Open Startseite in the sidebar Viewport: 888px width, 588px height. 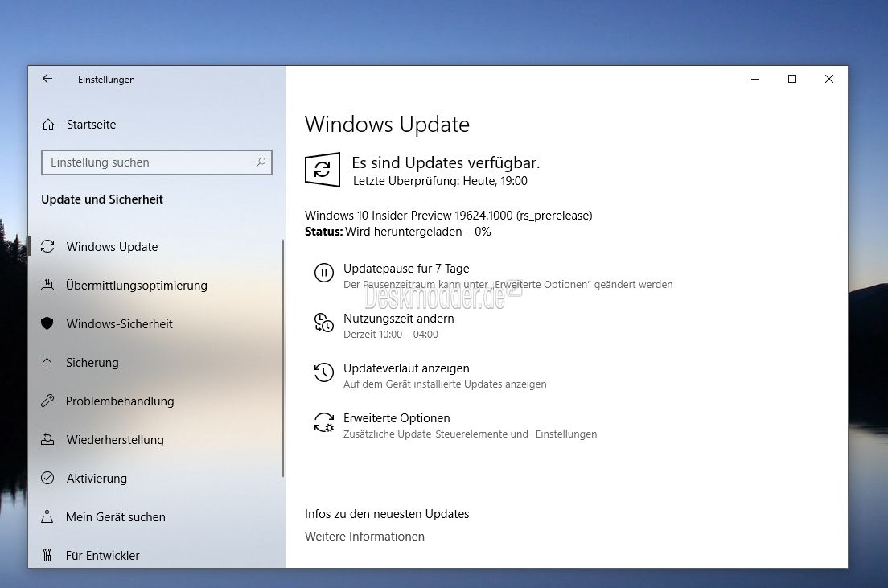pyautogui.click(x=91, y=124)
